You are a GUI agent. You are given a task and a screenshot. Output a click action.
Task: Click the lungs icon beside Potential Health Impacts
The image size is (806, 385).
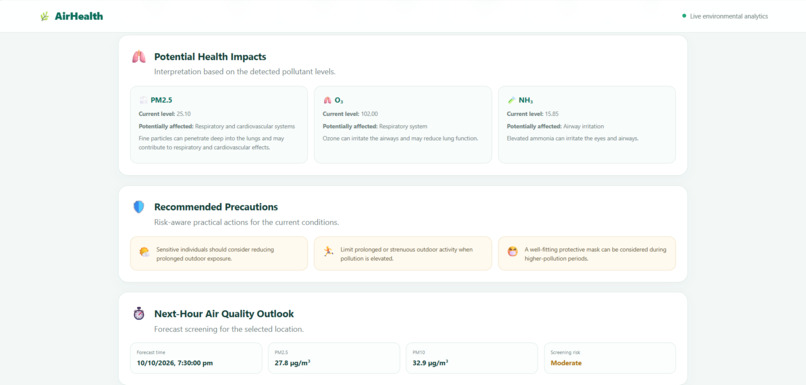[x=139, y=57]
